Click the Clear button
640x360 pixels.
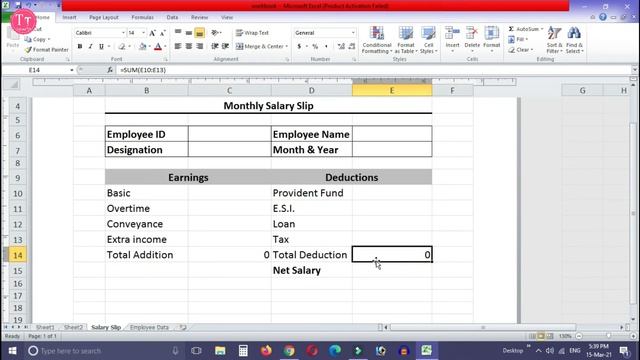click(x=521, y=50)
